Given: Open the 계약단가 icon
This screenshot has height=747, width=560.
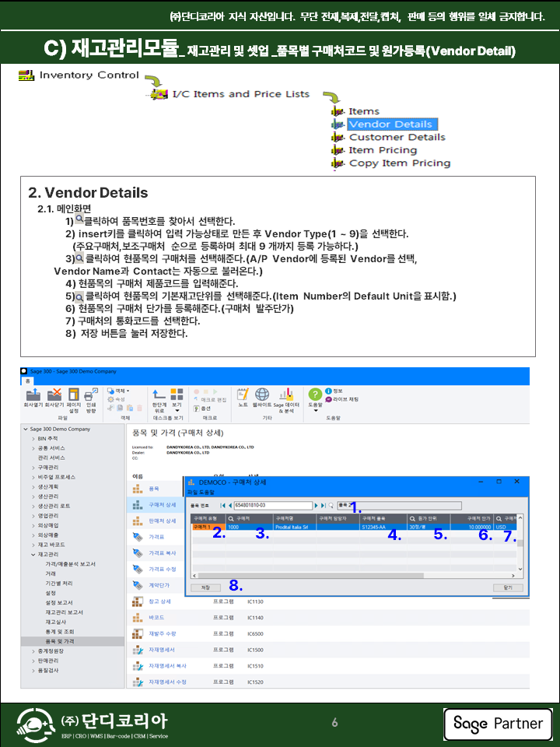Looking at the screenshot, I should [138, 585].
